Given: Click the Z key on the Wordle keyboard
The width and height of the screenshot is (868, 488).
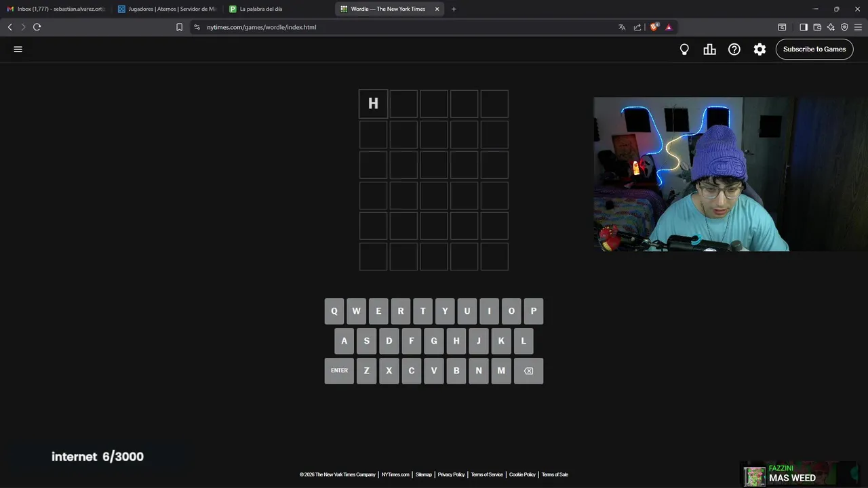Looking at the screenshot, I should pyautogui.click(x=367, y=371).
